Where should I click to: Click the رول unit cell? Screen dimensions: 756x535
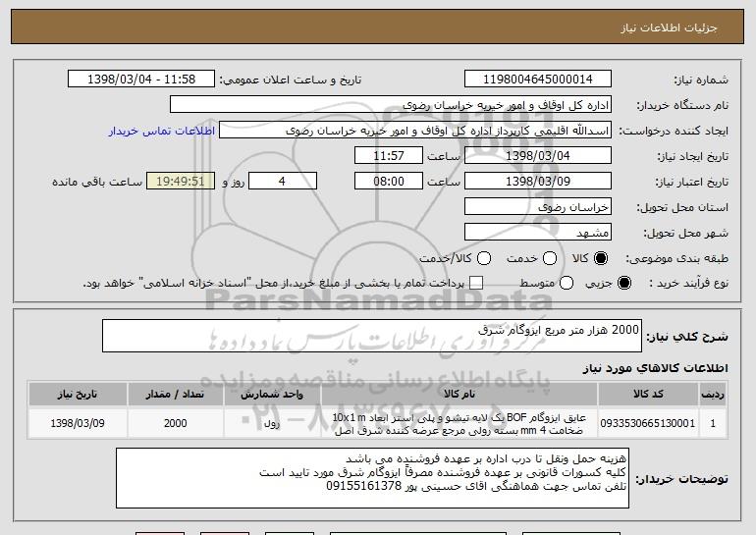(x=272, y=423)
